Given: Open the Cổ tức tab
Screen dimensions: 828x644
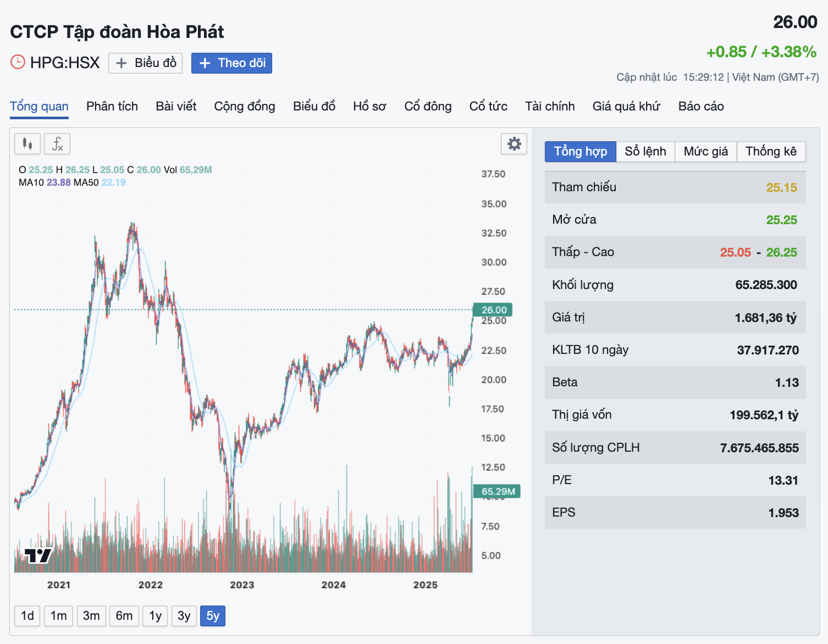Looking at the screenshot, I should tap(488, 106).
